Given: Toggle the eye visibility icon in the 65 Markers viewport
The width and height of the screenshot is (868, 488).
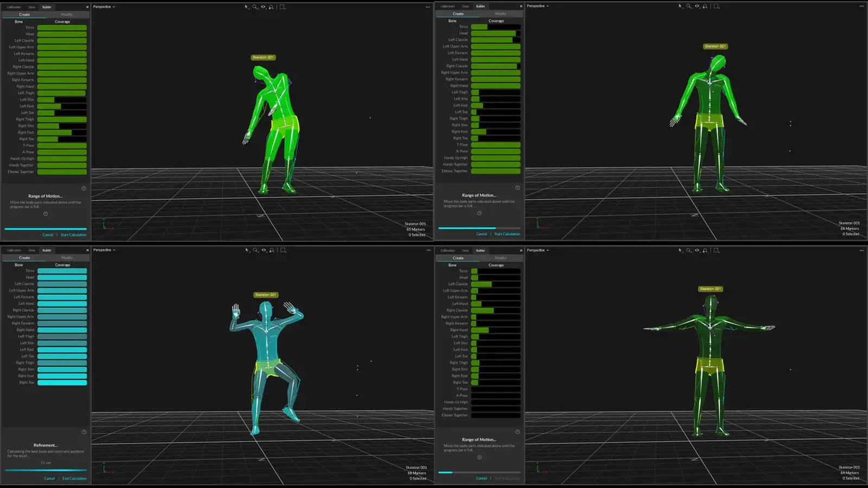Looking at the screenshot, I should click(263, 7).
